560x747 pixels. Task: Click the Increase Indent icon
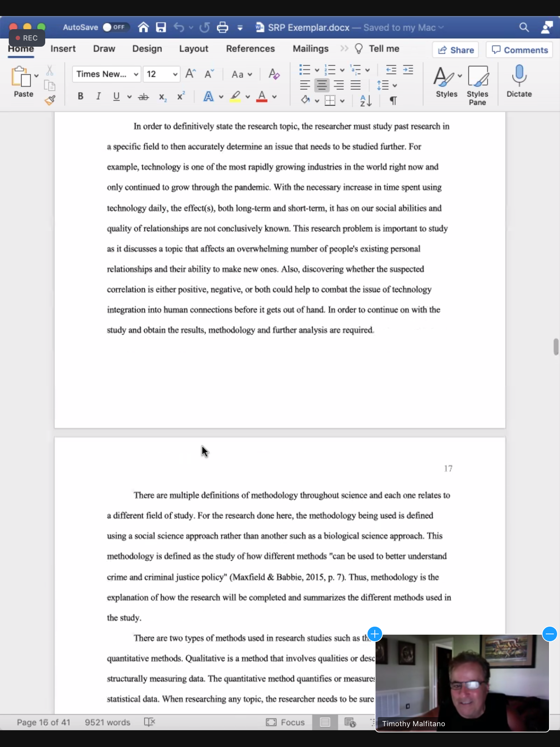[x=408, y=70]
